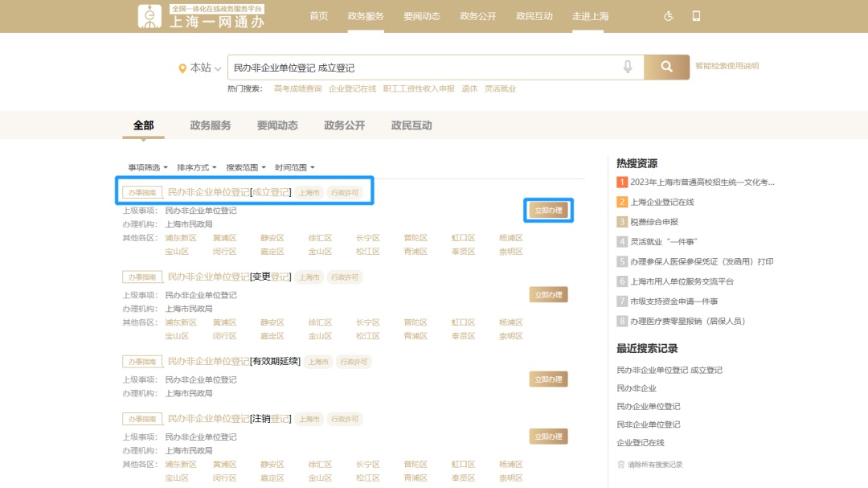868x488 pixels.
Task: Click the location pin beside 本站
Action: pyautogui.click(x=184, y=68)
